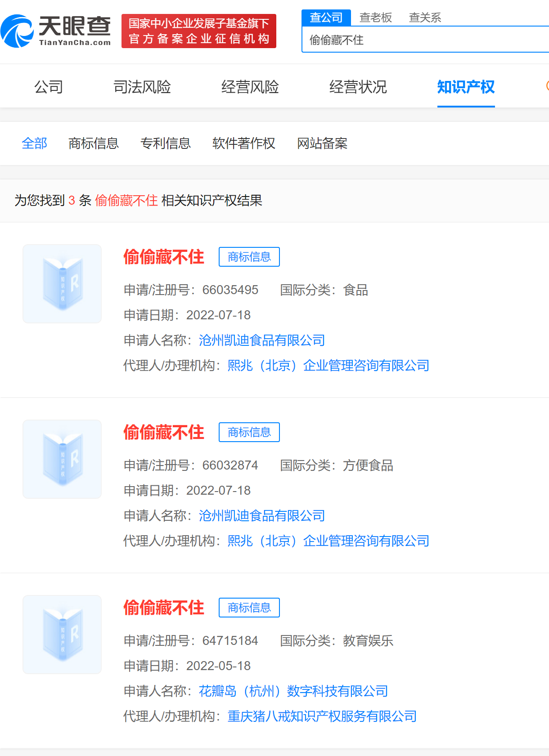Open the third trademark book thumbnail
This screenshot has width=549, height=756.
coord(62,635)
